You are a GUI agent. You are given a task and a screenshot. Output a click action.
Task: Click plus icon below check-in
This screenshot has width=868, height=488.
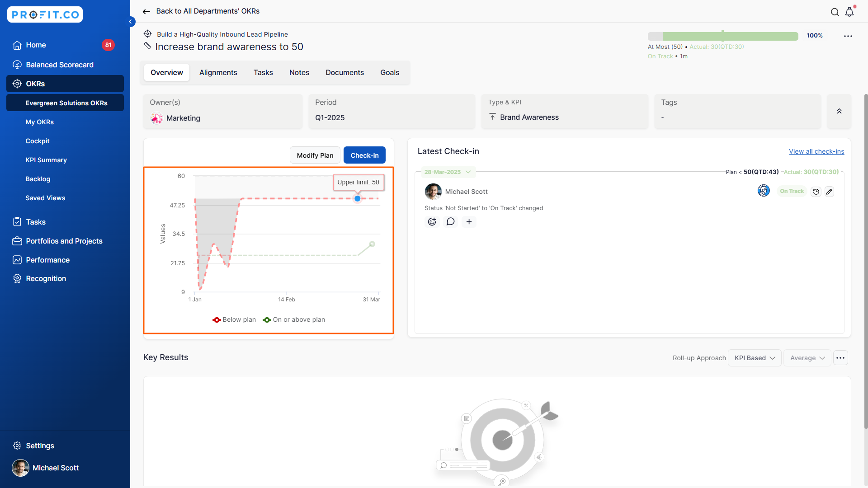click(469, 222)
